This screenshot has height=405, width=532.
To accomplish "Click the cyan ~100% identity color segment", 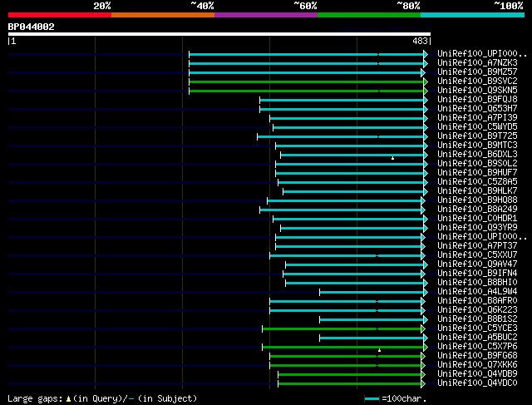I will [x=473, y=15].
